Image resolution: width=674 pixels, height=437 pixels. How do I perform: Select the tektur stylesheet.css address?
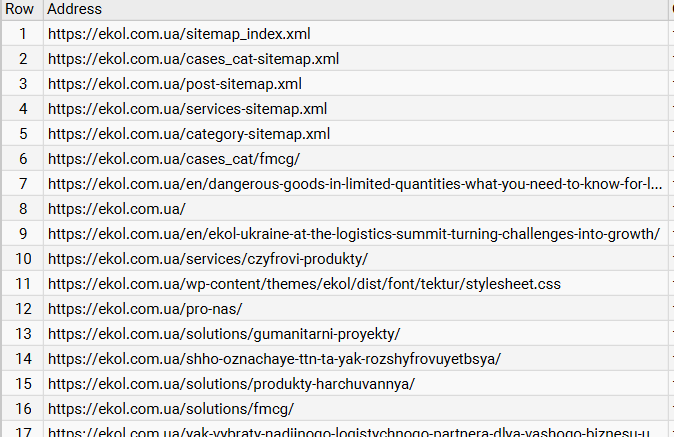pos(304,284)
